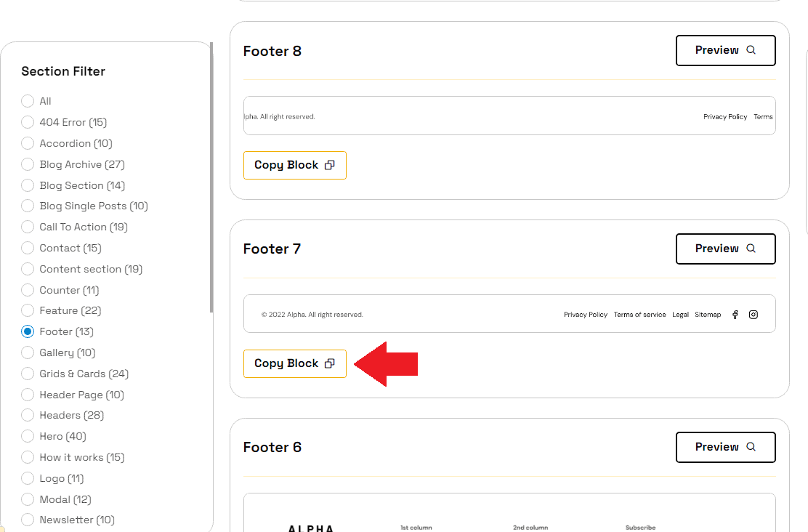This screenshot has height=532, width=808.
Task: Click the Instagram icon in Footer 7 preview
Action: [754, 315]
